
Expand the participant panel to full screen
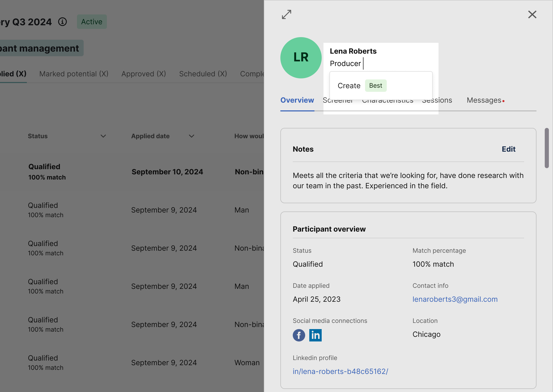pyautogui.click(x=287, y=14)
